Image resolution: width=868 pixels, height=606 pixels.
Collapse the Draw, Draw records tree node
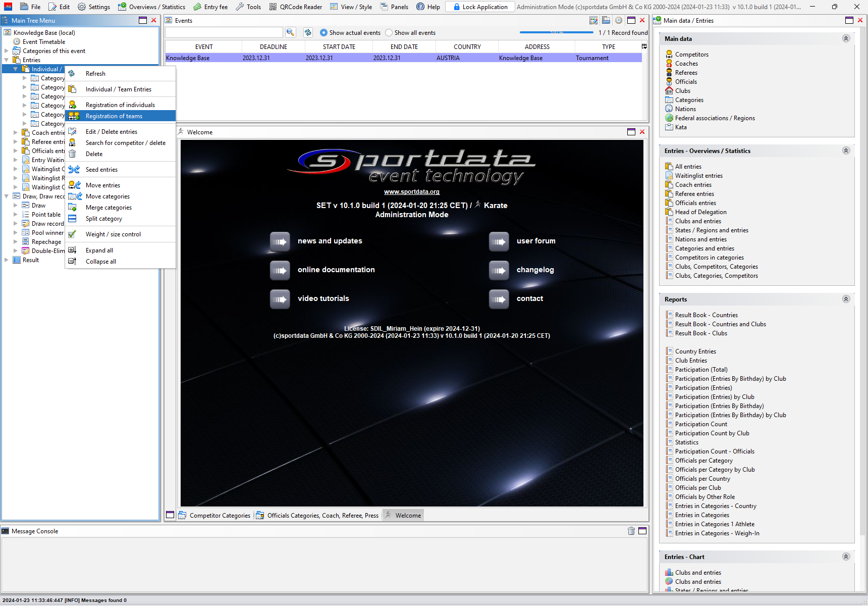(x=7, y=196)
